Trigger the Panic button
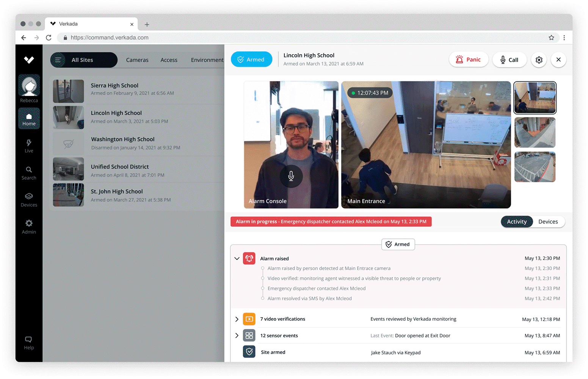Viewport: 588px width, 379px height. click(x=468, y=60)
